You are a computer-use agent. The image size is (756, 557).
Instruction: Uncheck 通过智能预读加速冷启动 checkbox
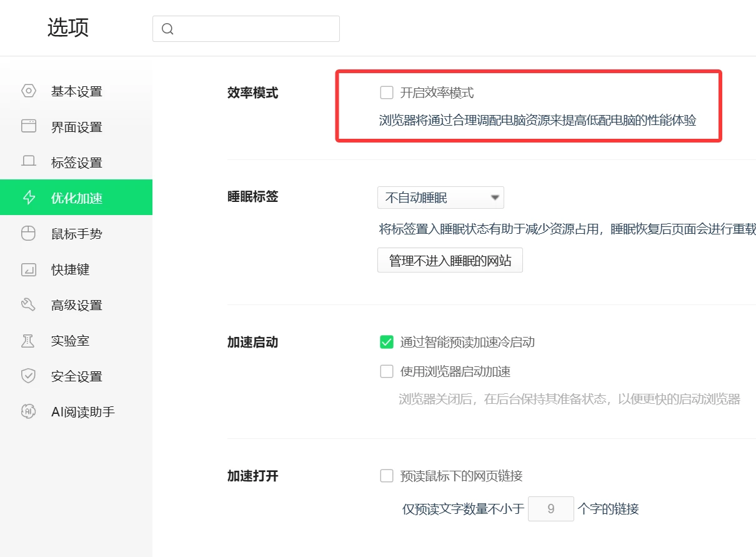tap(387, 342)
